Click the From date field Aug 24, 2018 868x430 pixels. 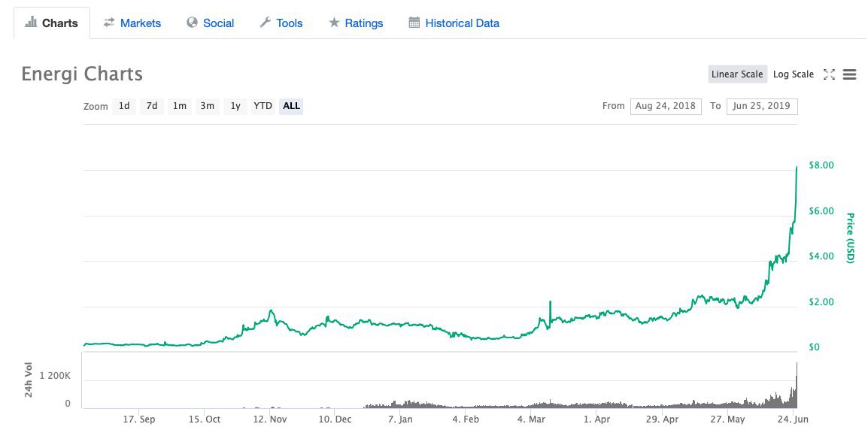(666, 106)
